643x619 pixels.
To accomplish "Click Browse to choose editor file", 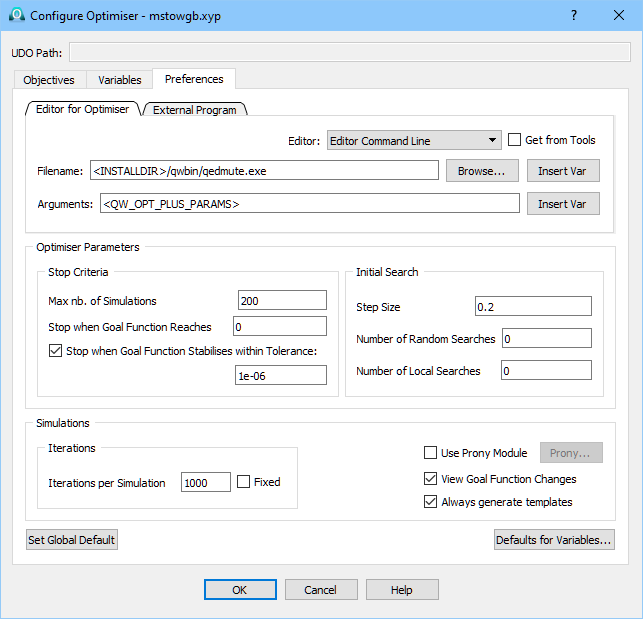I will pyautogui.click(x=482, y=171).
